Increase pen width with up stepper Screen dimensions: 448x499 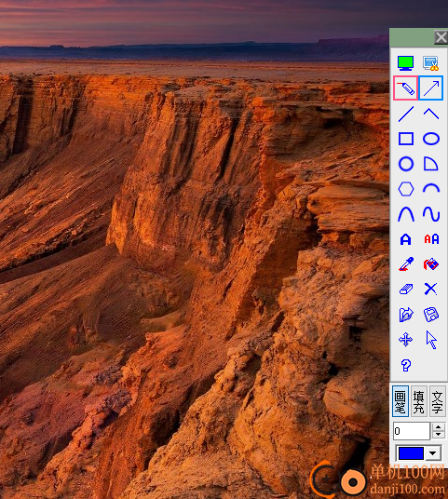438,427
